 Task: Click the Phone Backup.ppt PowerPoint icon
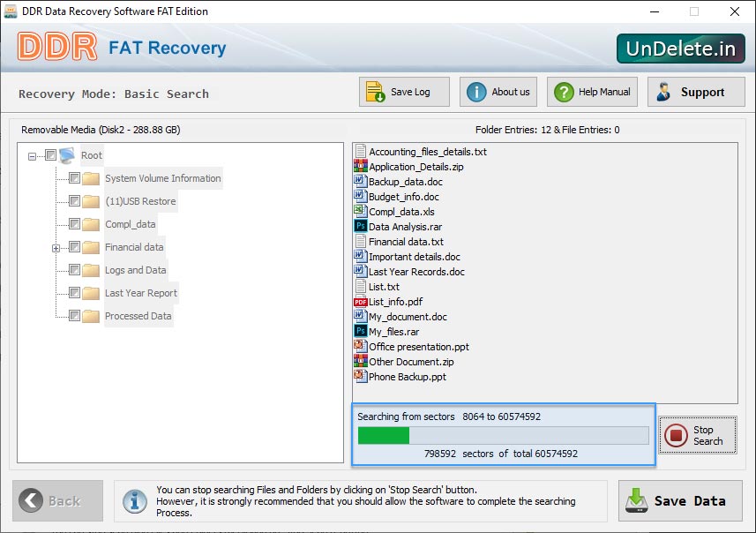(361, 376)
